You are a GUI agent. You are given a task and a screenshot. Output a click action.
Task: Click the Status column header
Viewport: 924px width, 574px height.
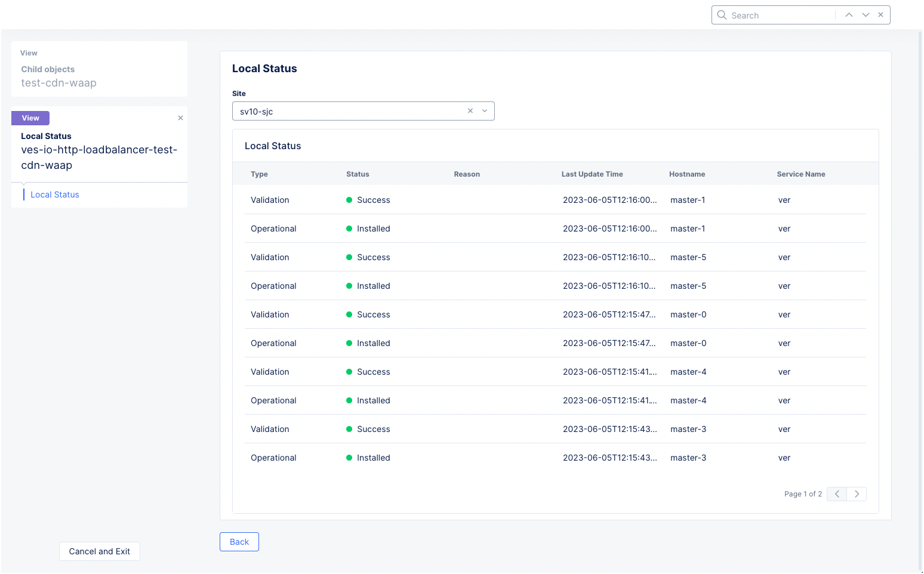pyautogui.click(x=358, y=174)
